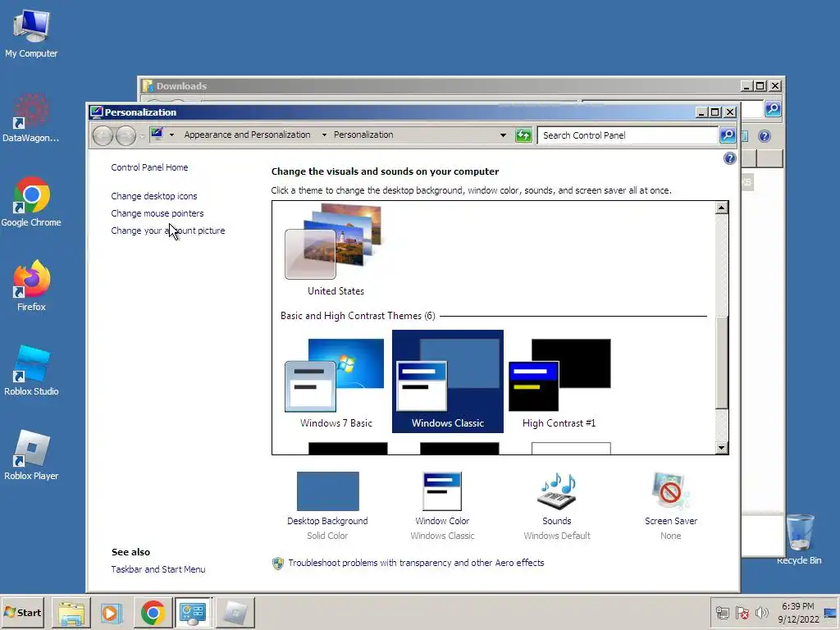Click Personalization breadcrumb in address bar
840x630 pixels.
click(x=363, y=135)
